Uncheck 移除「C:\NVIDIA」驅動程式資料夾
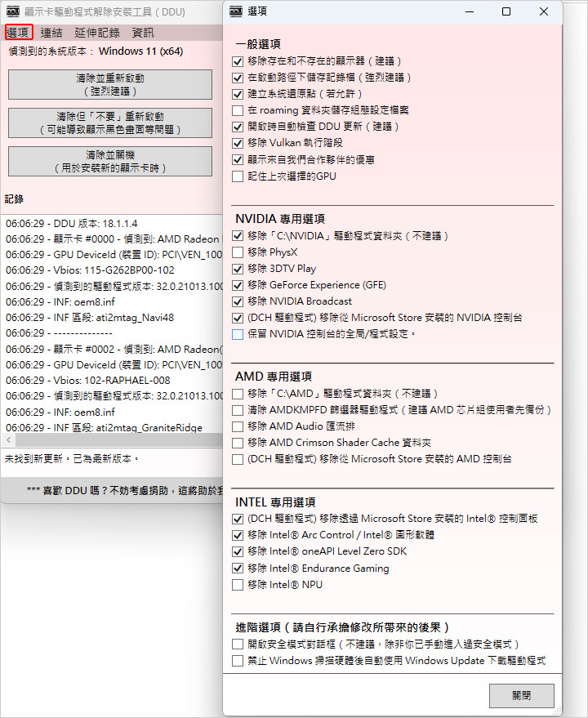 (237, 236)
